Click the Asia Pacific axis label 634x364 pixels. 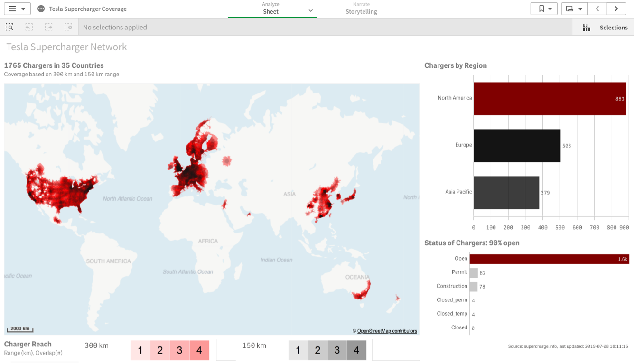coord(458,192)
